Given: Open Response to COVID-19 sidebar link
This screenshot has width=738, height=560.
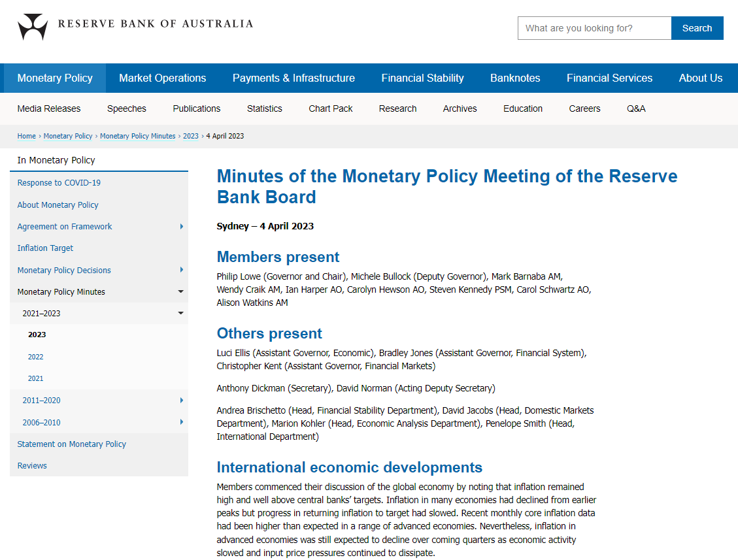Looking at the screenshot, I should pos(59,183).
